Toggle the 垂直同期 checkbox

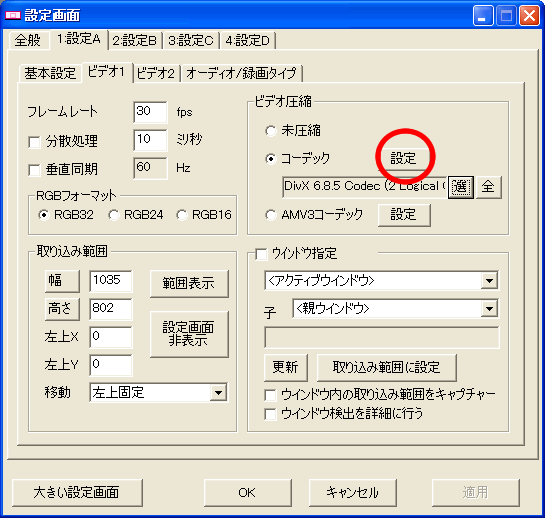[34, 170]
